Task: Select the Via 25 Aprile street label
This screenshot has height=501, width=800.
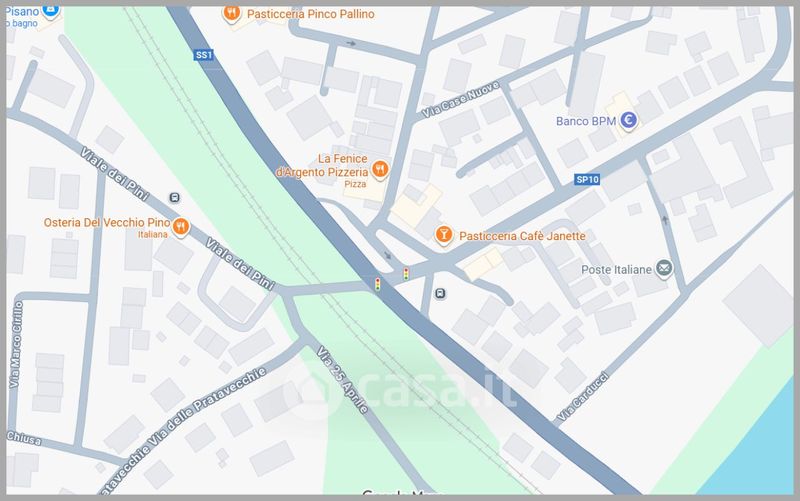Action: (341, 379)
